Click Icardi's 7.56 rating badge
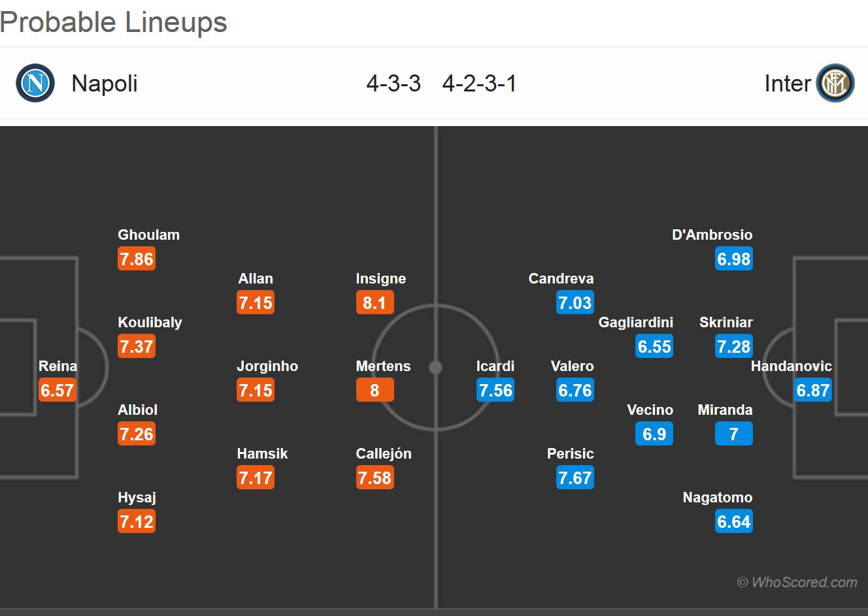The height and width of the screenshot is (616, 868). [x=495, y=391]
